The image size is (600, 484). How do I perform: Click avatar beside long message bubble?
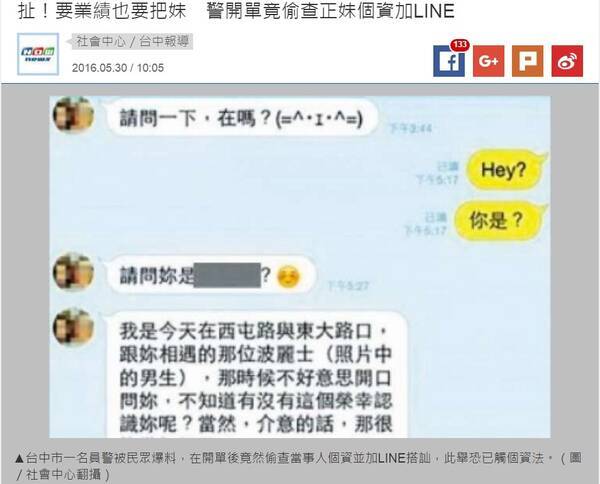click(73, 327)
